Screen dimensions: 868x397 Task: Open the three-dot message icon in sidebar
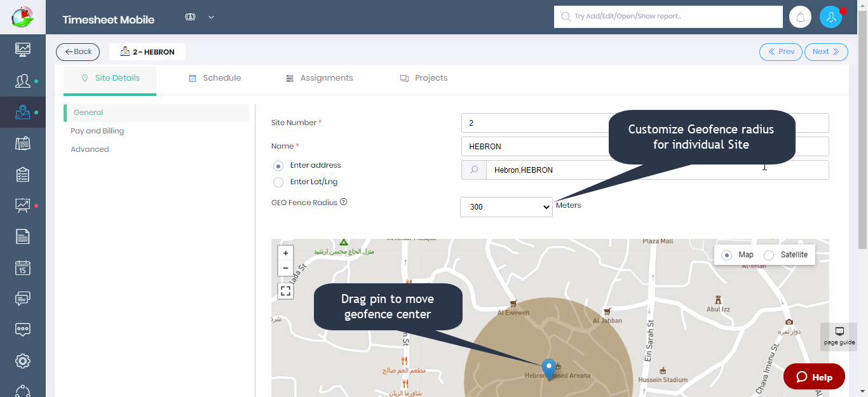point(23,330)
